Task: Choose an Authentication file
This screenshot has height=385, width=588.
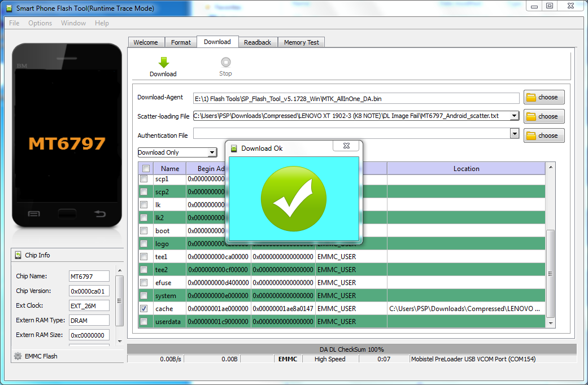Action: click(x=544, y=135)
